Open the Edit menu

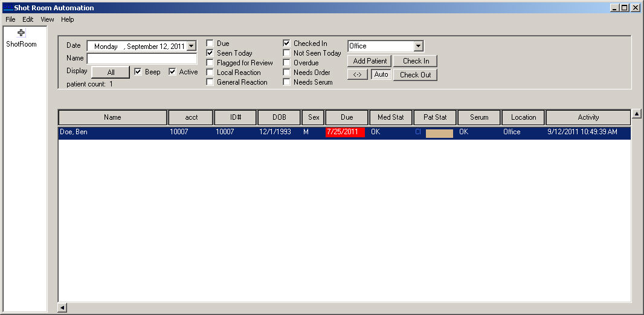pyautogui.click(x=28, y=19)
